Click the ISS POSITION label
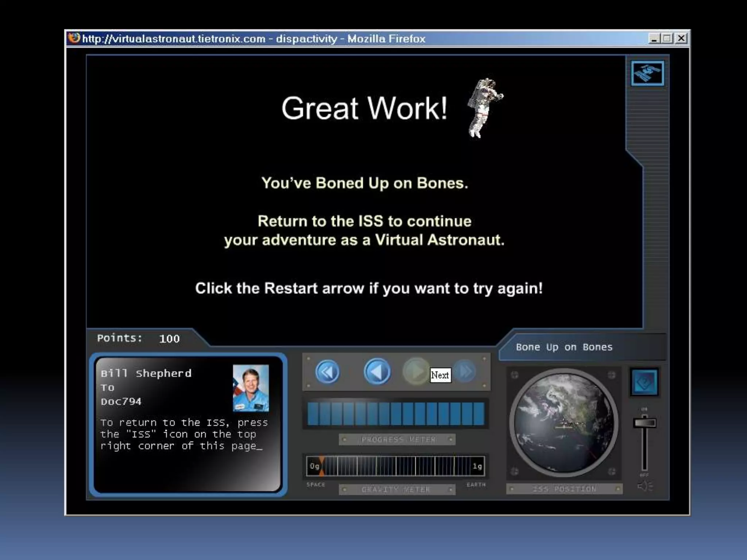Screen dimensions: 747x560 [564, 489]
